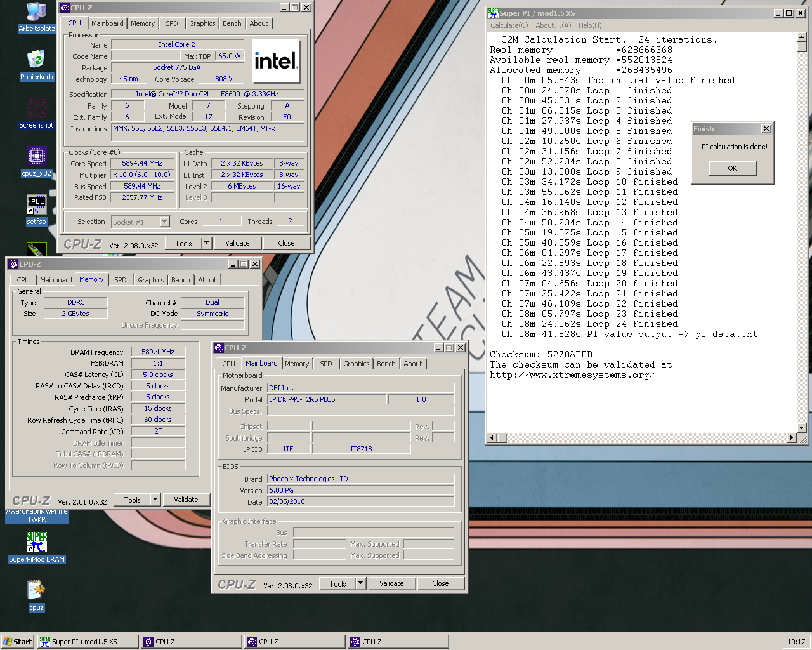Open the About menu in Super PI
Viewport: 812px width, 650px height.
(x=553, y=25)
